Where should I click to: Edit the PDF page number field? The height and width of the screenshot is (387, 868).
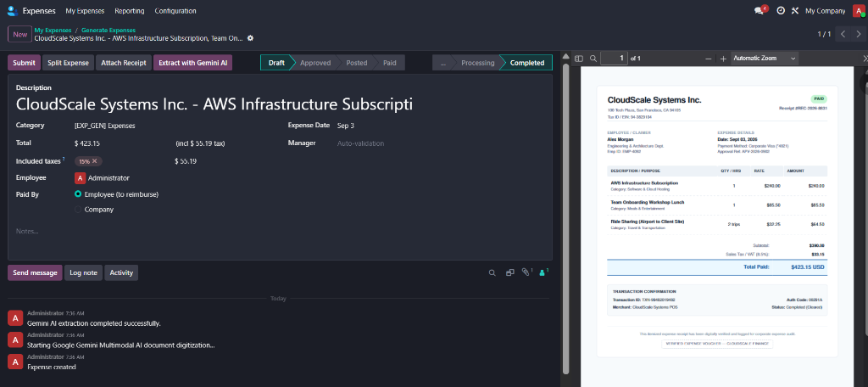[x=614, y=59]
